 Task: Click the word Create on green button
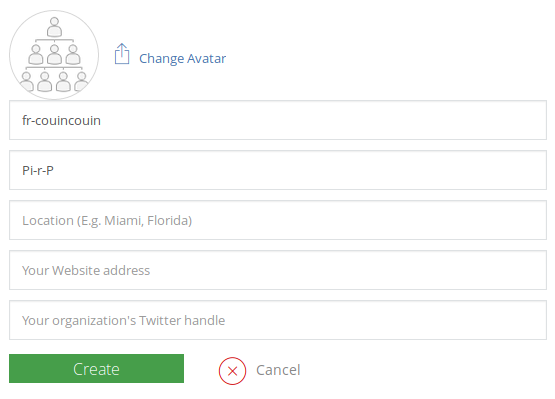click(x=96, y=369)
